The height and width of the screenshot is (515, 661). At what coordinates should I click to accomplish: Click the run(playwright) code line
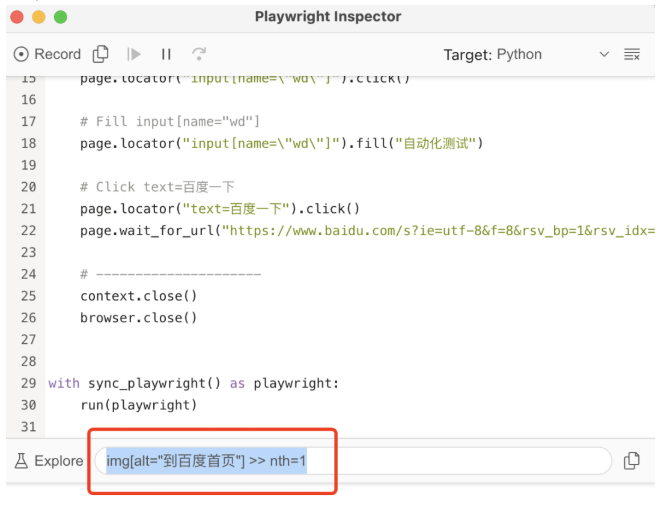pos(139,405)
